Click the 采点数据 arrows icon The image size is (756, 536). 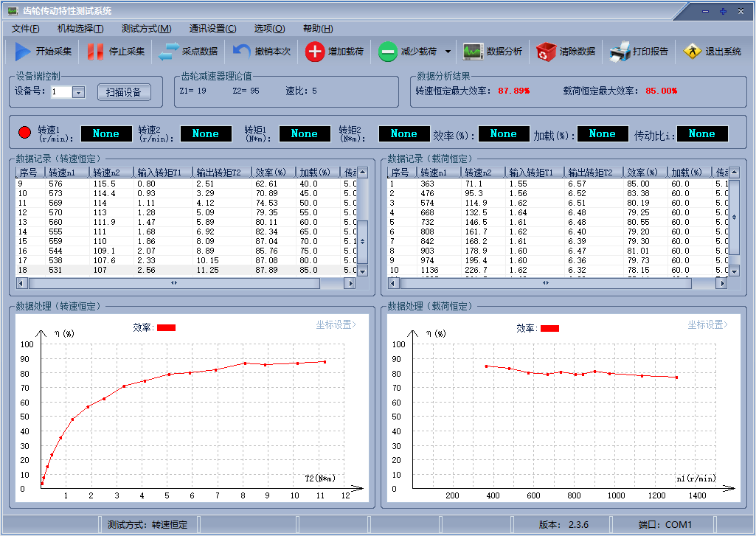[169, 52]
